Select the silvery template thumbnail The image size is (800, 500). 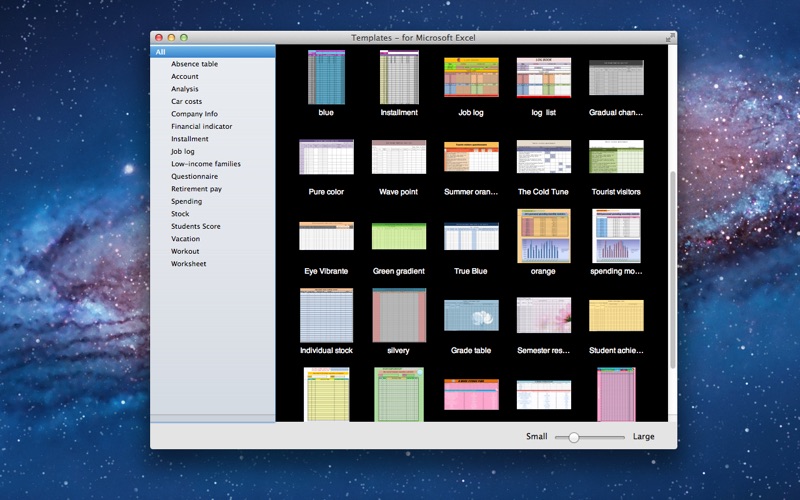click(399, 315)
